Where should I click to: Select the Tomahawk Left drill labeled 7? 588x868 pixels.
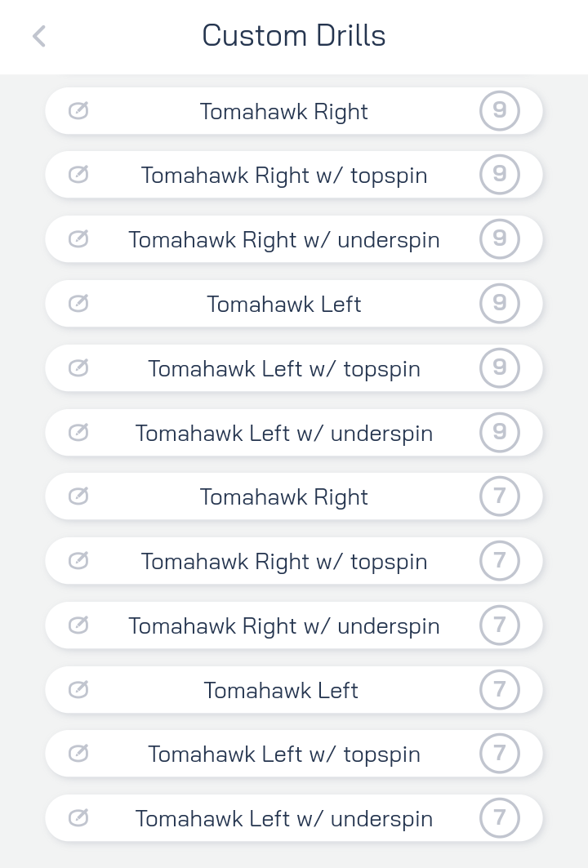coord(293,690)
